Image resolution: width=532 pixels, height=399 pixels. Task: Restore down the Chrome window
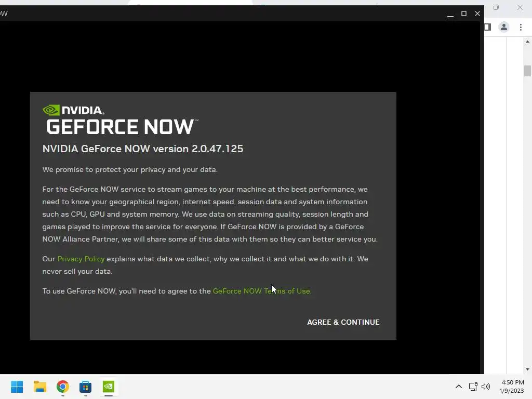pyautogui.click(x=496, y=7)
